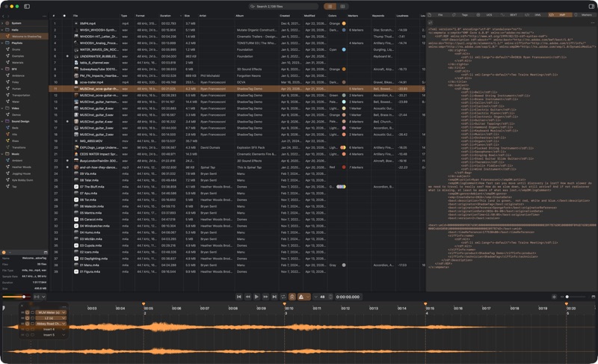Screen dimensions: 598x364
Task: Collapse the Video sidebar group
Action: [2, 108]
